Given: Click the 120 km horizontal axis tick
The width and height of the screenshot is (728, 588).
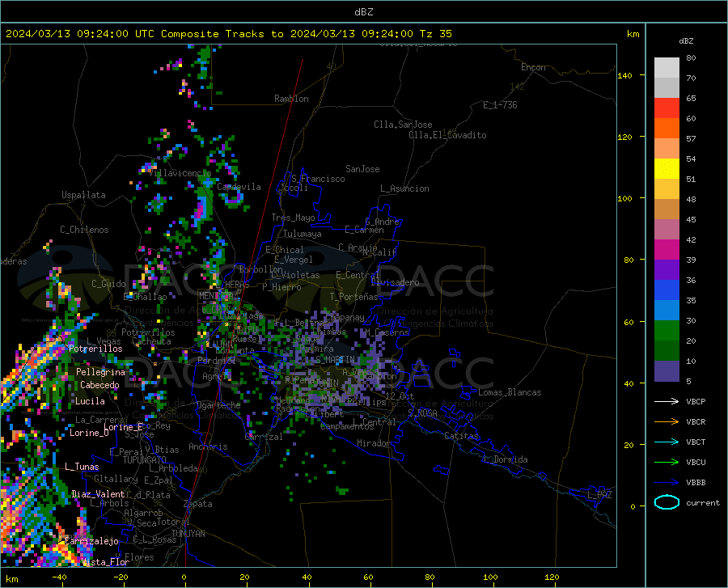Looking at the screenshot, I should coord(552,577).
